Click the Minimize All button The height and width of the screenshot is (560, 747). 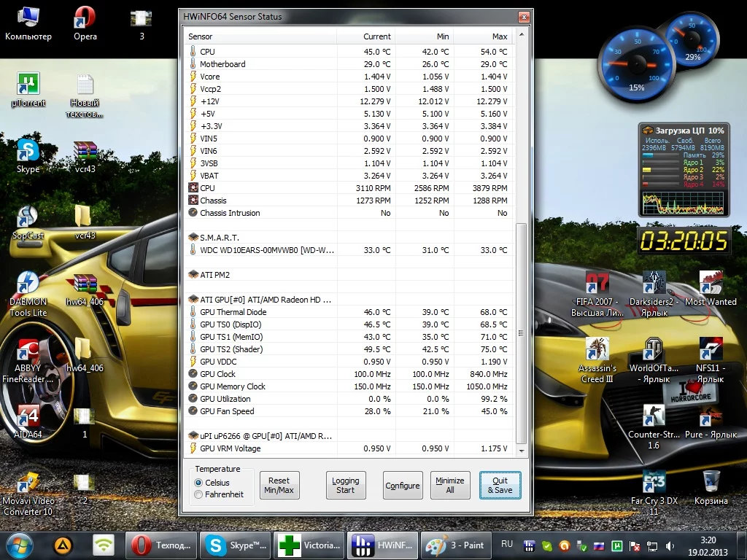coord(449,485)
